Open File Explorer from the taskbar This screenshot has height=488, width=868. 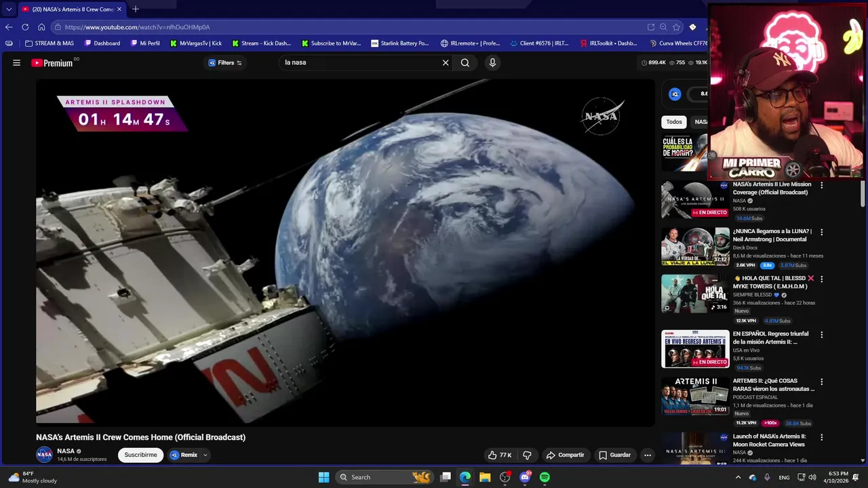click(x=485, y=477)
